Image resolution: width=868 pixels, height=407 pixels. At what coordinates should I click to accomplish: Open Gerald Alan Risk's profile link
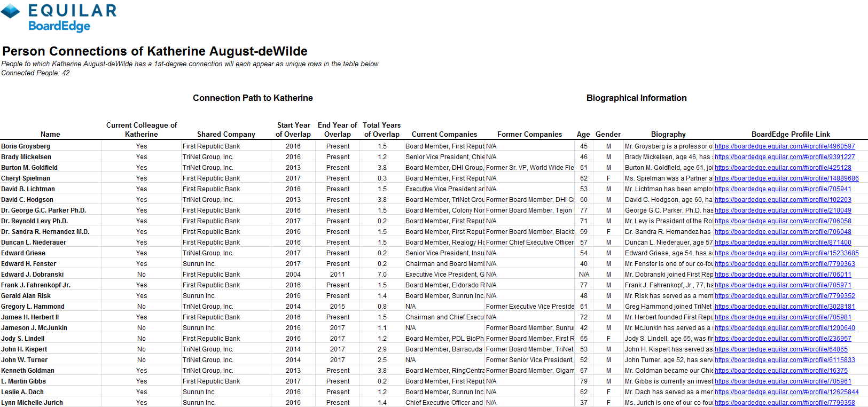[785, 296]
